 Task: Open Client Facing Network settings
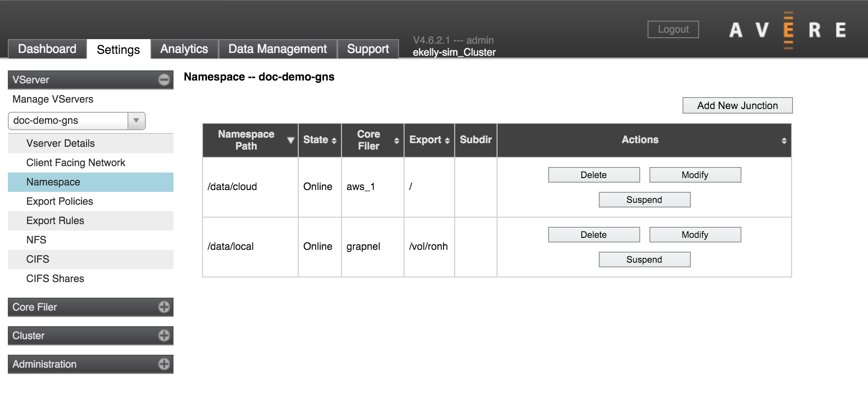91,163
